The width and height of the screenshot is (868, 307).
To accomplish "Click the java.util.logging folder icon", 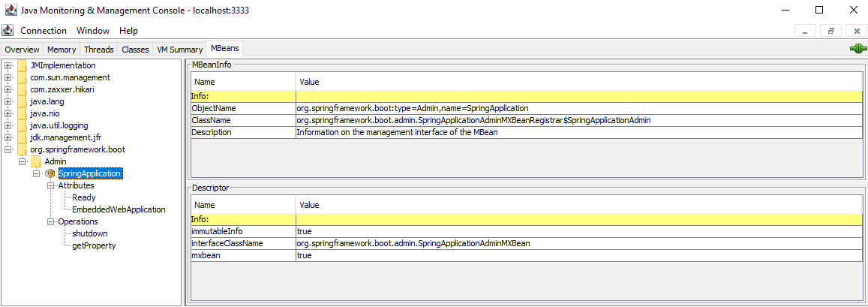I will [23, 125].
